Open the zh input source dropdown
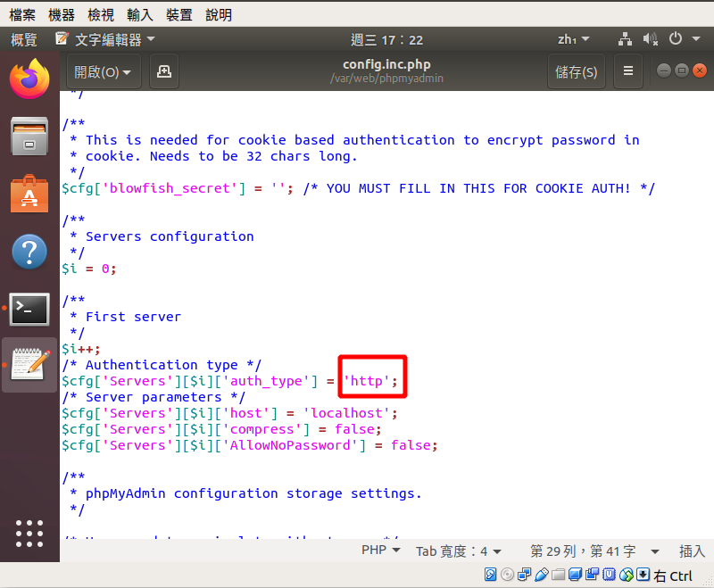The height and width of the screenshot is (588, 714). pyautogui.click(x=573, y=39)
